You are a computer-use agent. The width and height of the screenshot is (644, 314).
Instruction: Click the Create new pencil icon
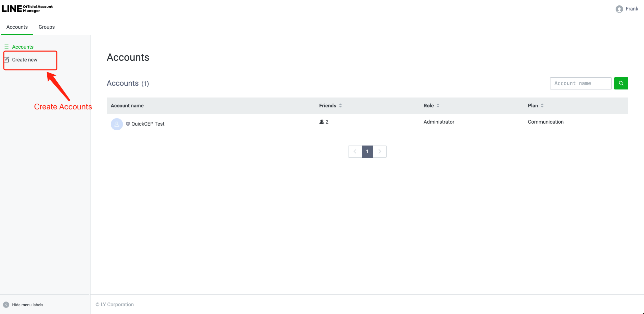tap(7, 60)
